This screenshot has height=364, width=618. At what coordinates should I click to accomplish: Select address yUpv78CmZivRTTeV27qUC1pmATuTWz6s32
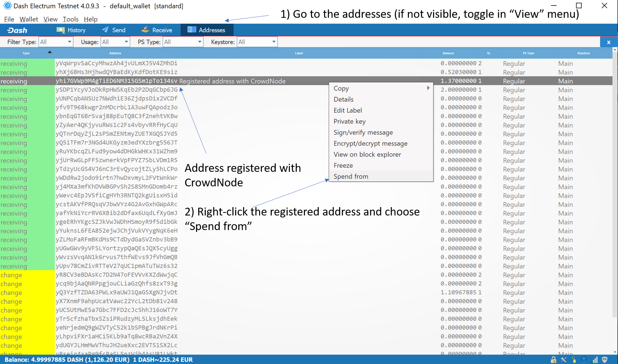tap(116, 266)
